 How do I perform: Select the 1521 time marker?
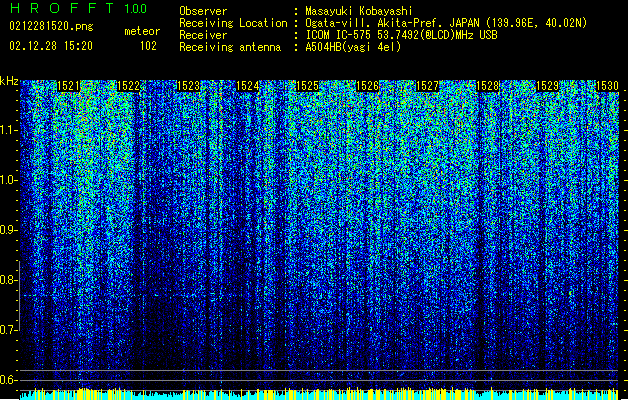click(x=69, y=86)
